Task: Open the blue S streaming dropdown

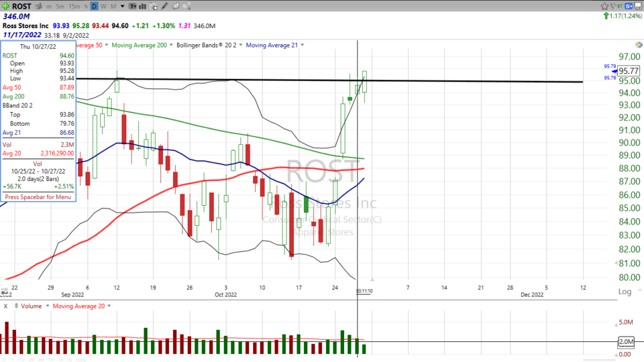Action: click(629, 6)
